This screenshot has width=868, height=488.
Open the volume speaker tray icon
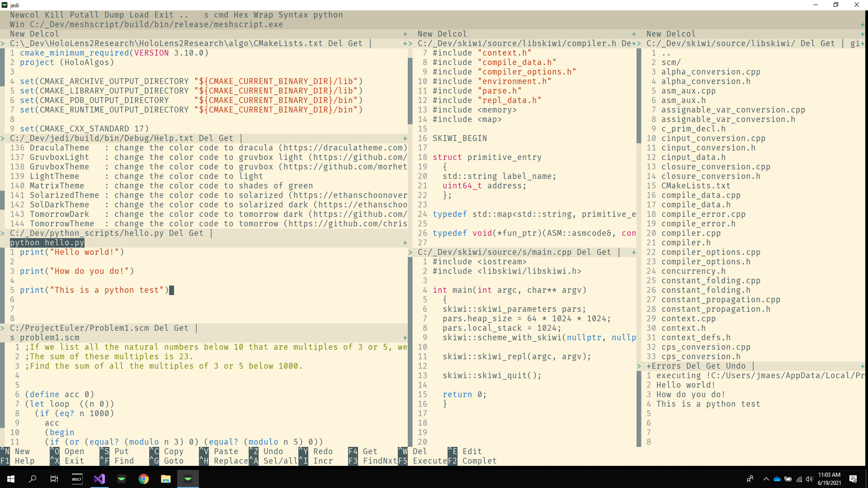809,479
